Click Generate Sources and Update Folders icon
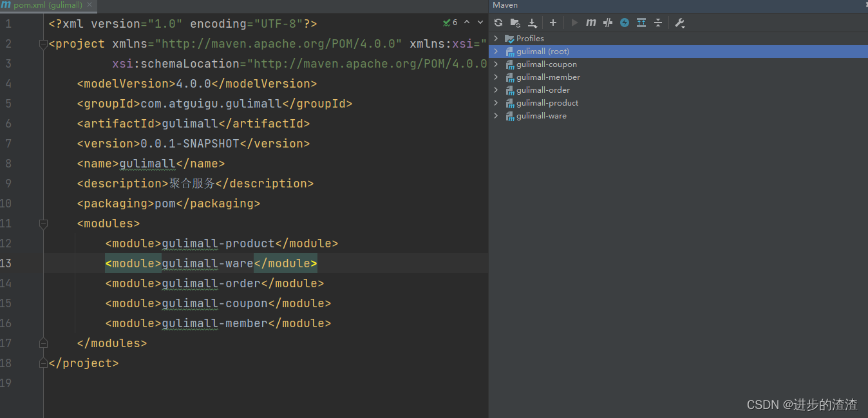Image resolution: width=868 pixels, height=418 pixels. (x=515, y=23)
